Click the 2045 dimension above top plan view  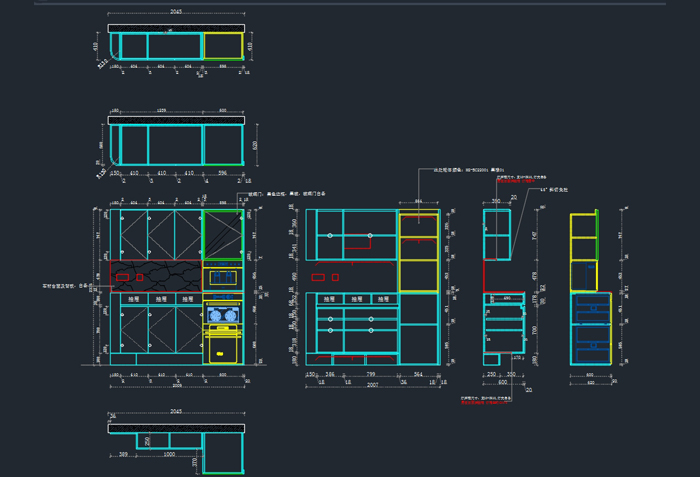tap(176, 13)
